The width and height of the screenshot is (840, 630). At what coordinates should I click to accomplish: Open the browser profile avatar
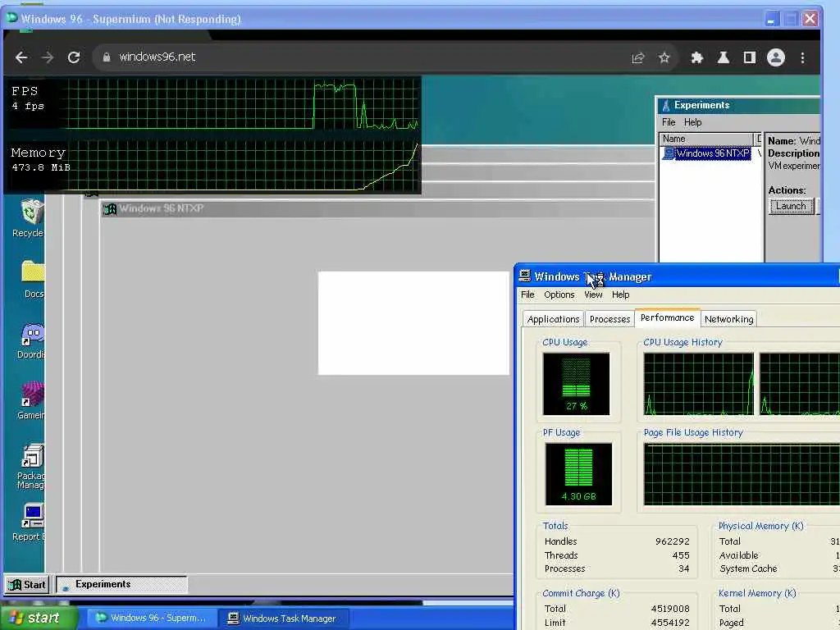[x=776, y=57]
